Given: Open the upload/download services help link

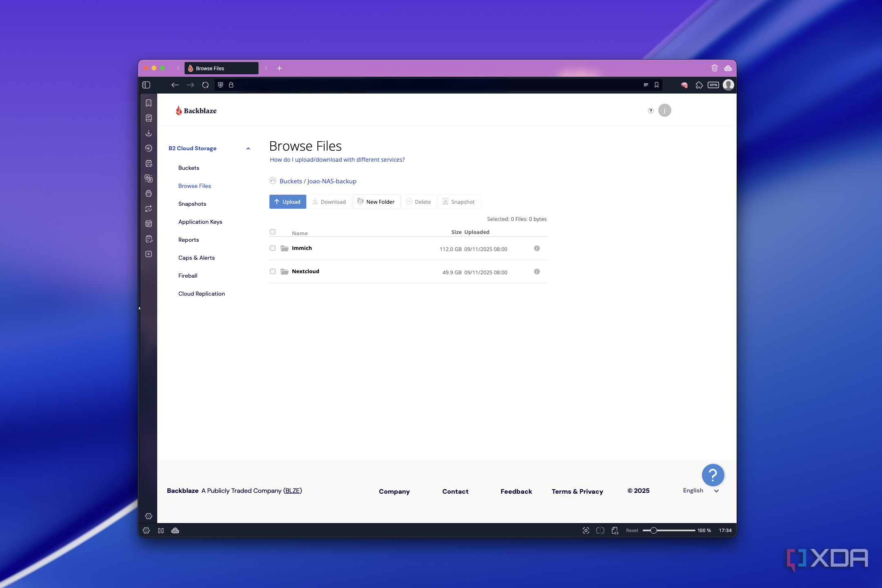Looking at the screenshot, I should point(337,160).
